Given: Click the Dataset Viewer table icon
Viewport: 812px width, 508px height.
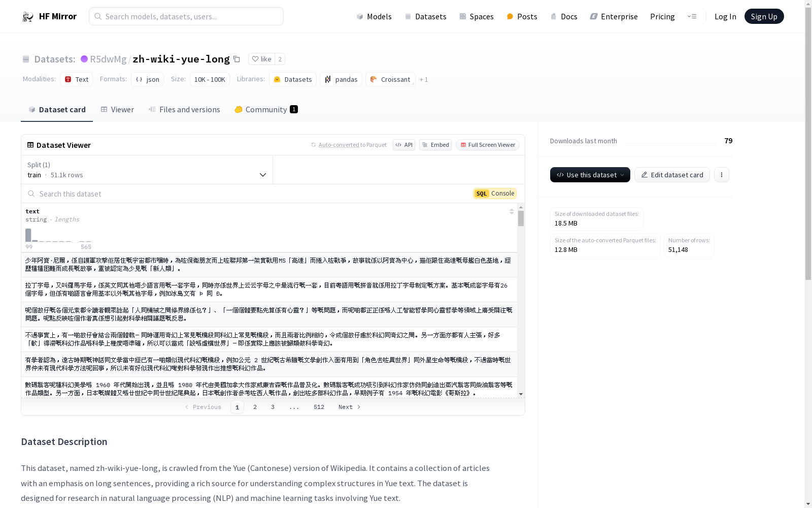Looking at the screenshot, I should tap(30, 145).
